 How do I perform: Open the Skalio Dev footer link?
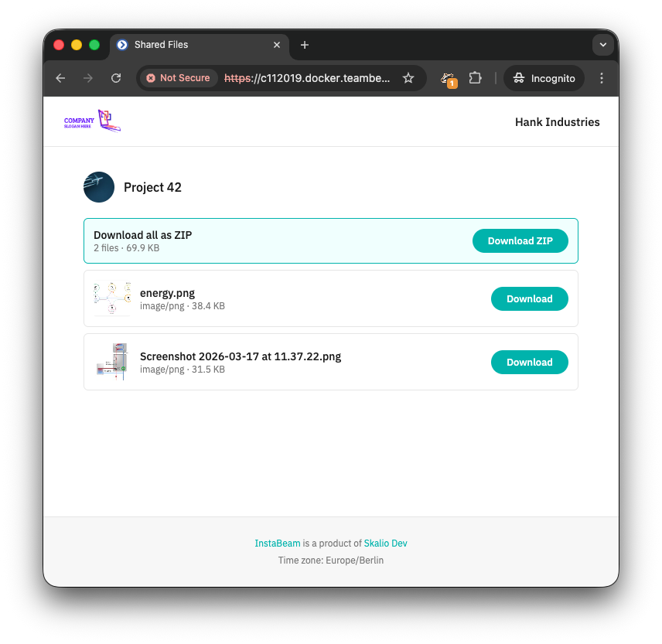(x=385, y=543)
